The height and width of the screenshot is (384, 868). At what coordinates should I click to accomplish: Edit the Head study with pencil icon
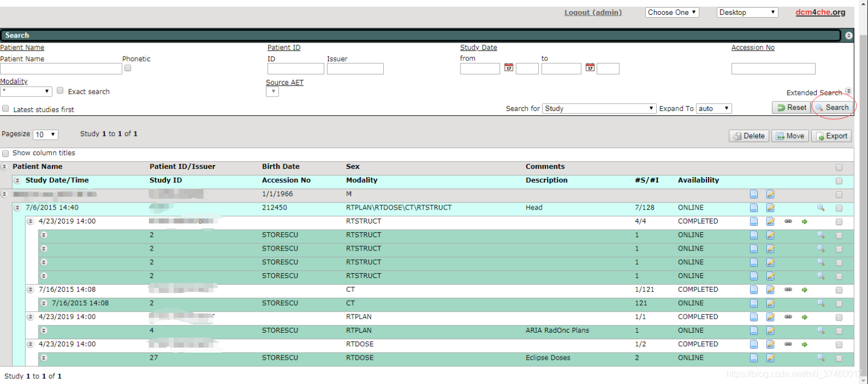pyautogui.click(x=770, y=208)
